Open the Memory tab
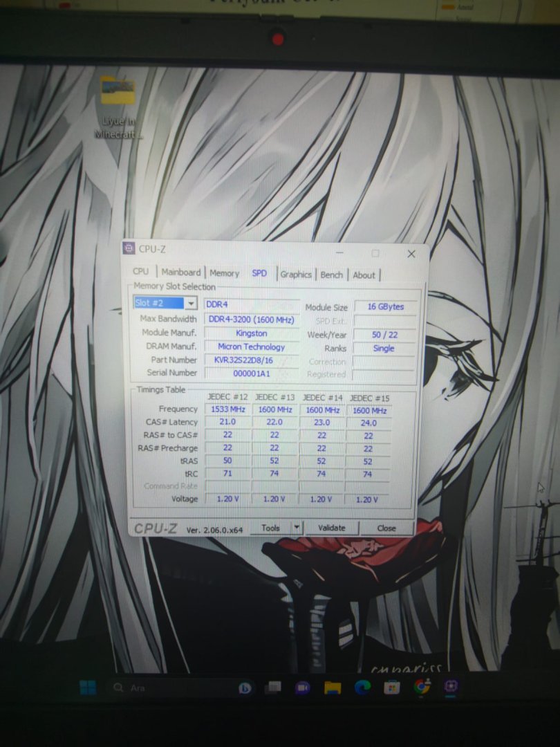 point(224,273)
